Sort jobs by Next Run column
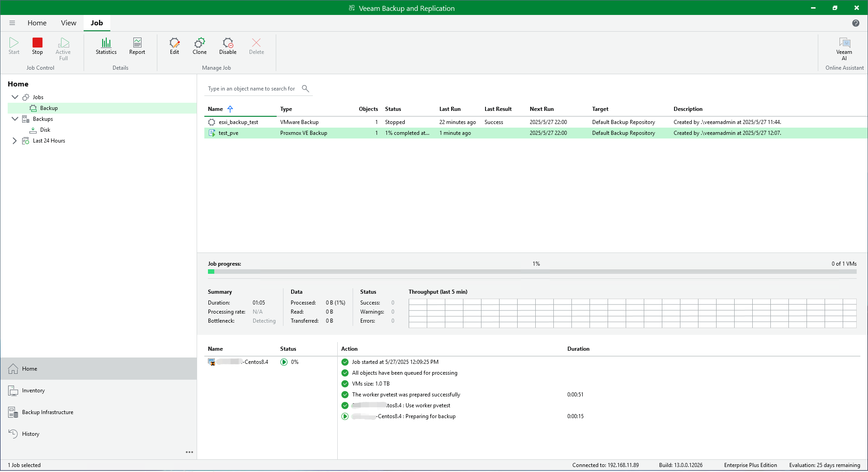This screenshot has height=472, width=868. (x=542, y=109)
